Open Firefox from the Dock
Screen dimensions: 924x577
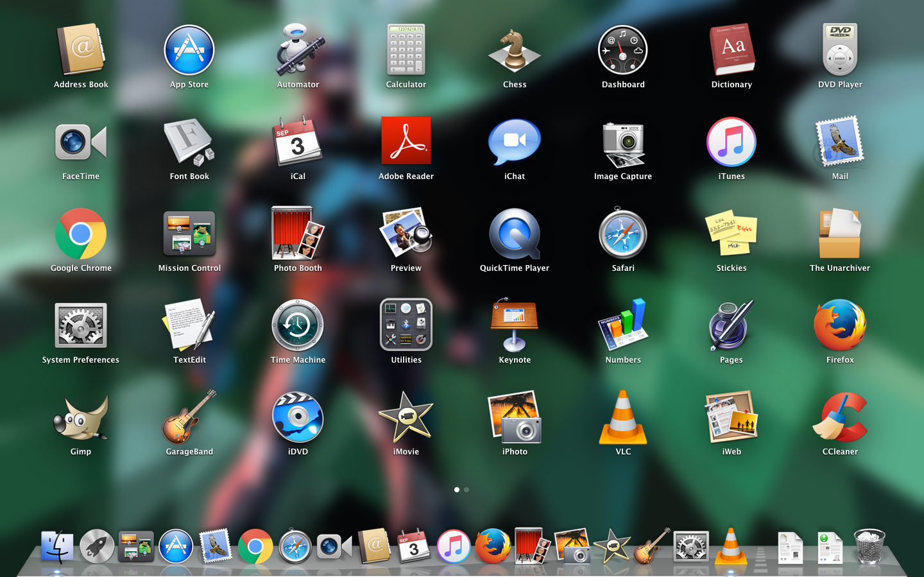[493, 547]
